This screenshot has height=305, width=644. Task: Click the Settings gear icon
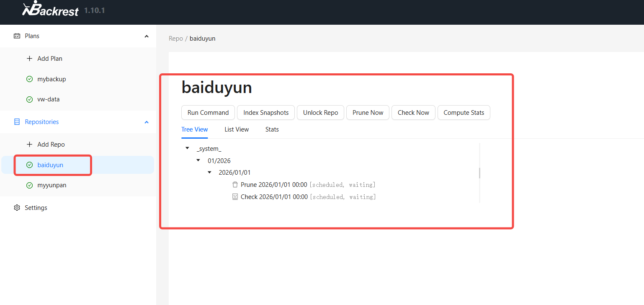tap(17, 208)
